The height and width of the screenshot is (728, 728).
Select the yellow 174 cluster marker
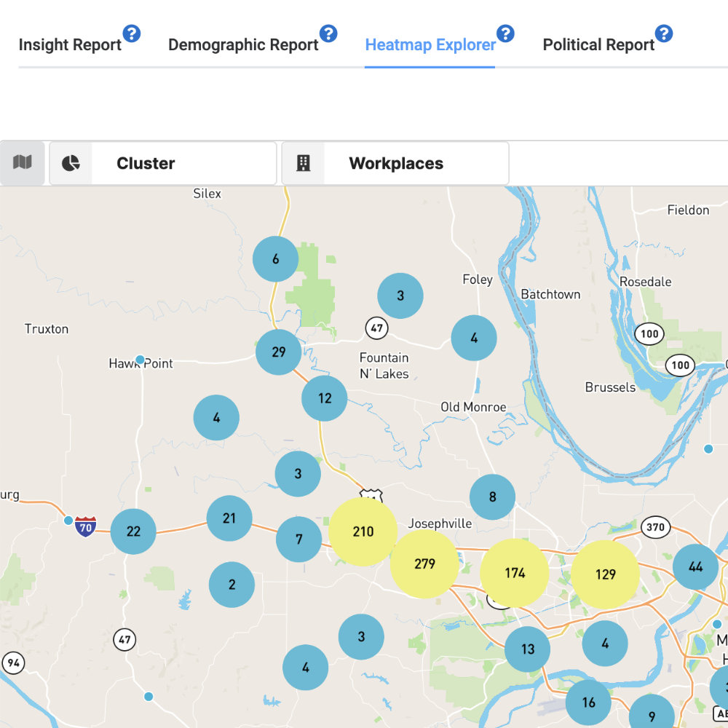[515, 573]
